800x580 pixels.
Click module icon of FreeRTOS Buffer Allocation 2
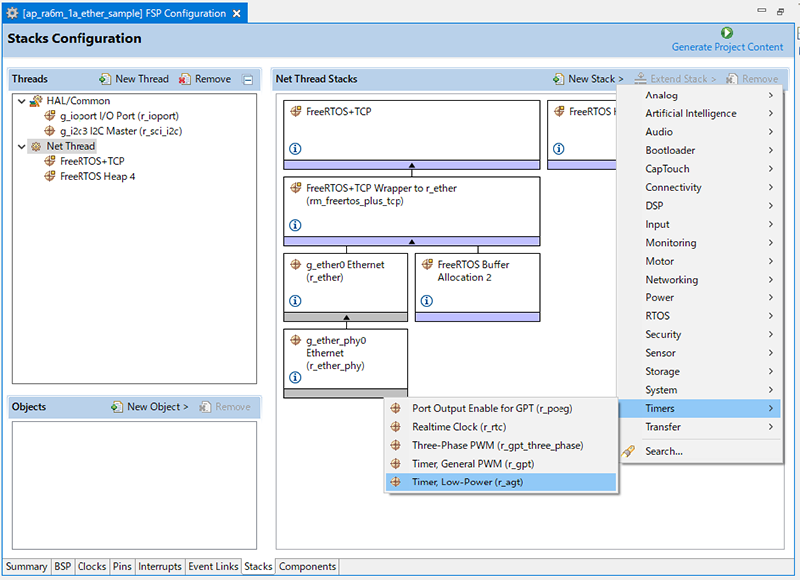tap(427, 264)
